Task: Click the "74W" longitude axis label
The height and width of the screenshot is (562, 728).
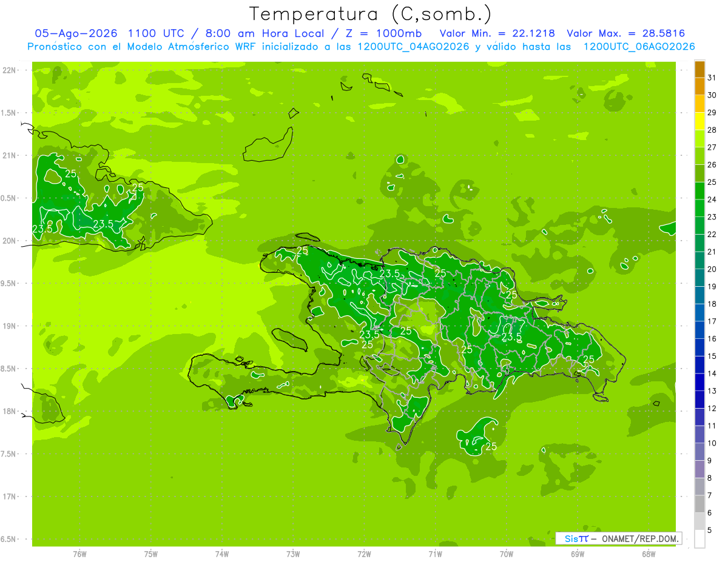Action: [x=222, y=554]
